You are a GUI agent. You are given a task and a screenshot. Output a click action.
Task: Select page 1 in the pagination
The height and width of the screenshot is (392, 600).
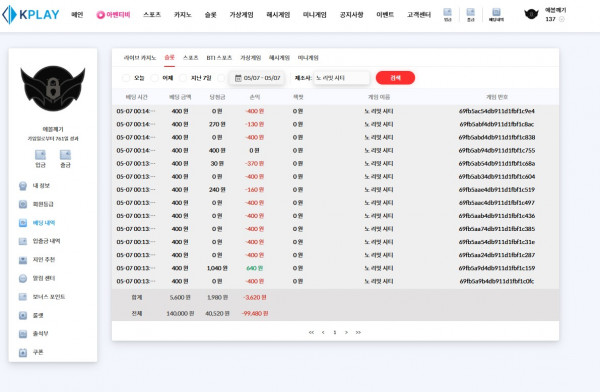[335, 332]
